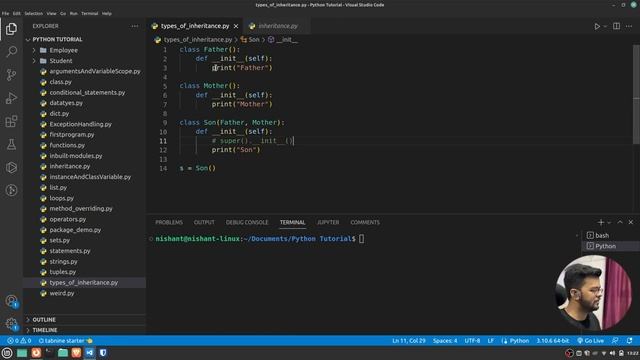Click into the terminal prompt line

pos(260,239)
